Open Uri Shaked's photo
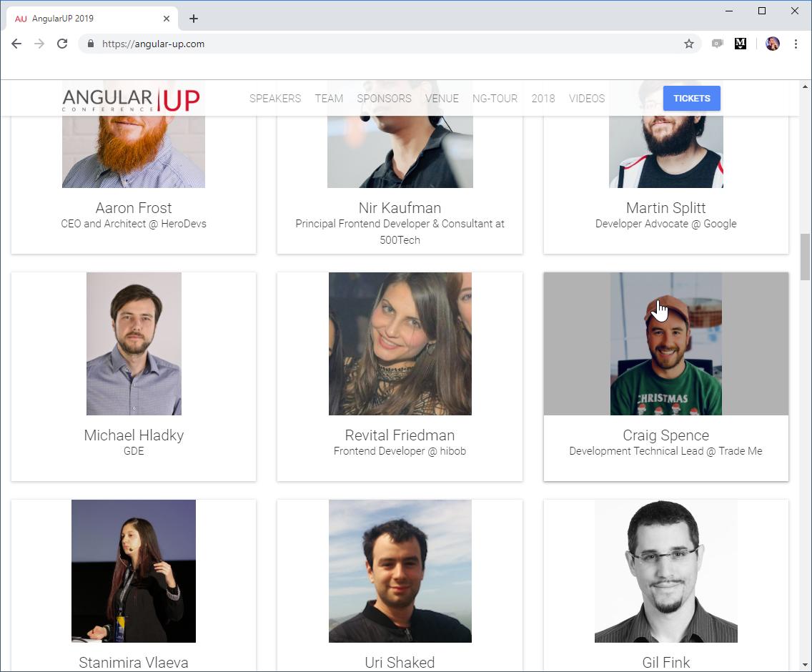The image size is (812, 672). [x=400, y=571]
